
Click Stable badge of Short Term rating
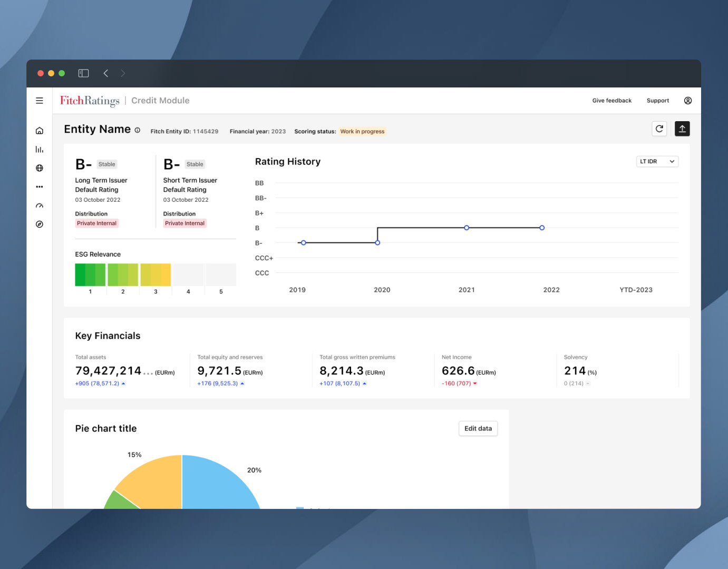pos(195,164)
